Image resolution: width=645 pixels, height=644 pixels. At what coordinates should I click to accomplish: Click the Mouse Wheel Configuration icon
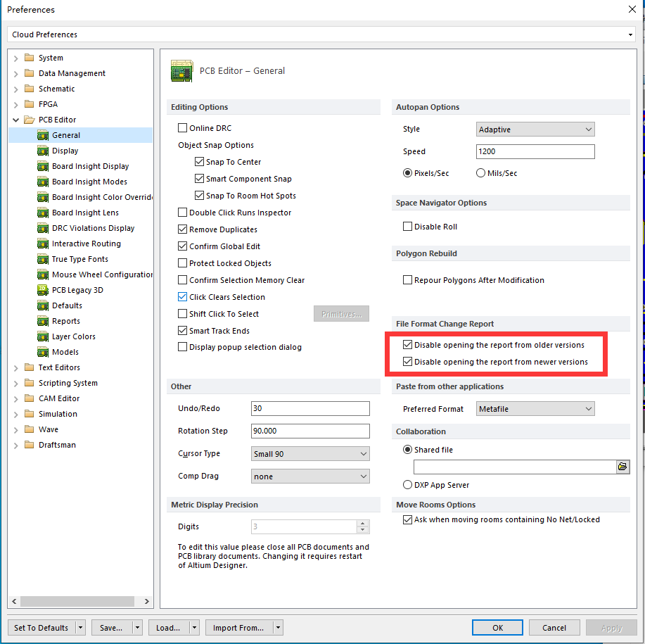(43, 275)
